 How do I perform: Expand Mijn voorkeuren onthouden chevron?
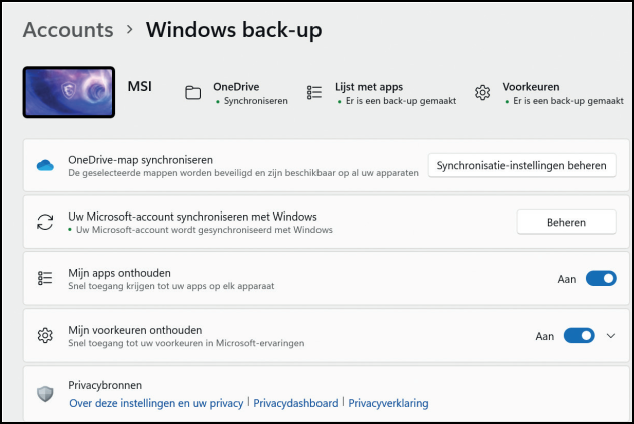click(x=612, y=336)
